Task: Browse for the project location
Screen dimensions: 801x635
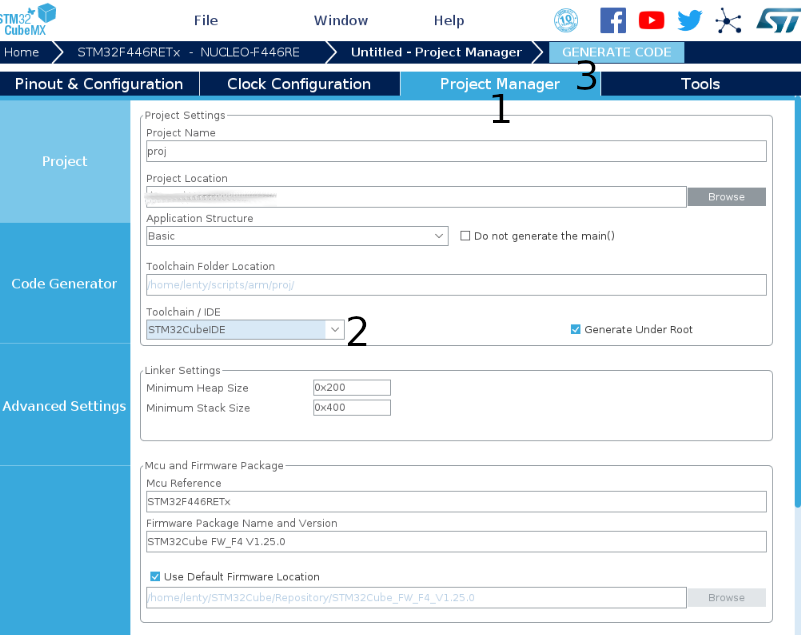Action: (726, 197)
